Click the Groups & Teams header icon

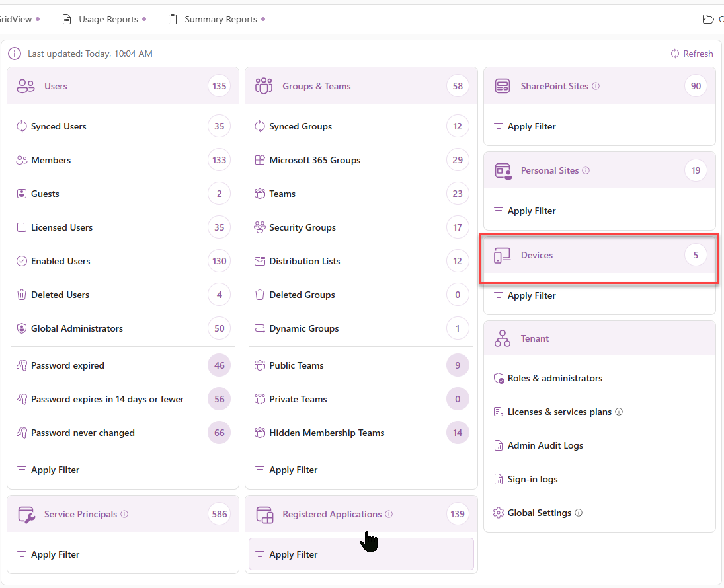tap(264, 86)
